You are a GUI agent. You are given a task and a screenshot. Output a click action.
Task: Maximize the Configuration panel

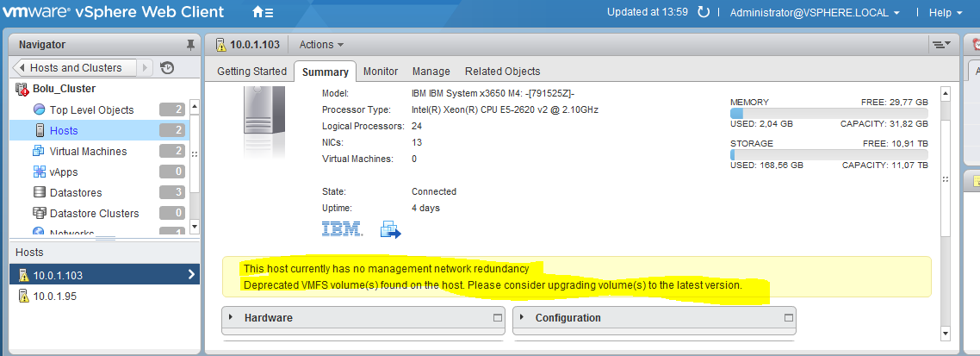789,317
